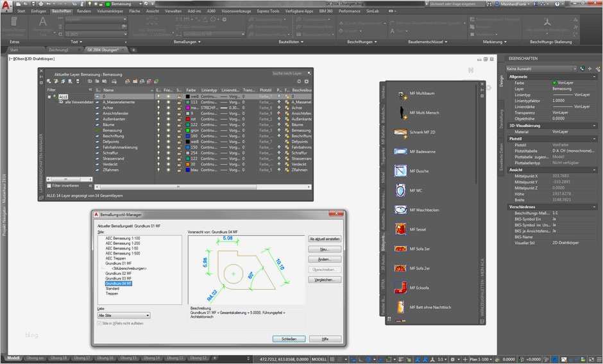Viewport: 603px width, 364px height.
Task: Expand the Beschriftungen ribbon panel
Action: (362, 42)
